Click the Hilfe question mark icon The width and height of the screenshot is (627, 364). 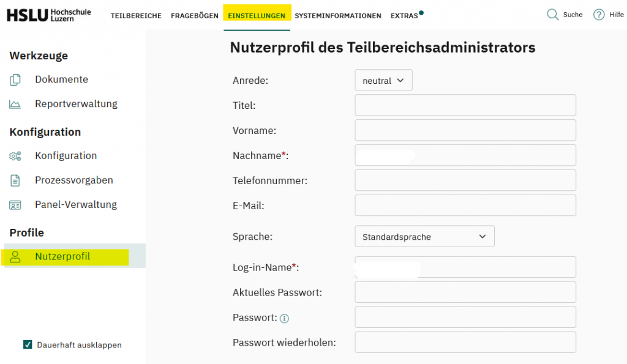point(599,15)
